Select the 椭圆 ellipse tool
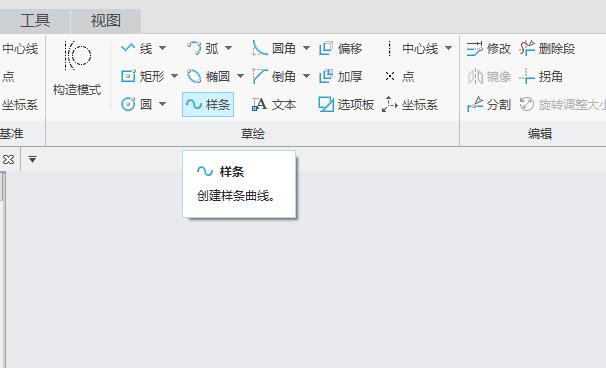This screenshot has width=606, height=368. (x=208, y=77)
